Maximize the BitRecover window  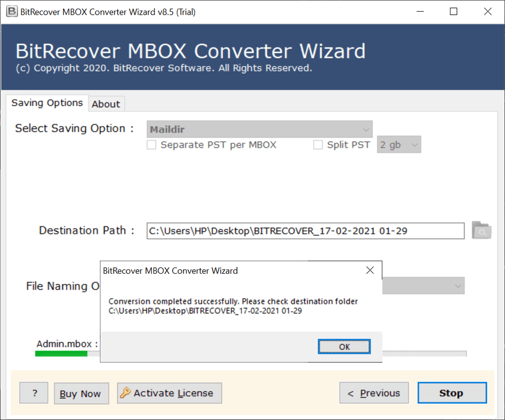(453, 12)
